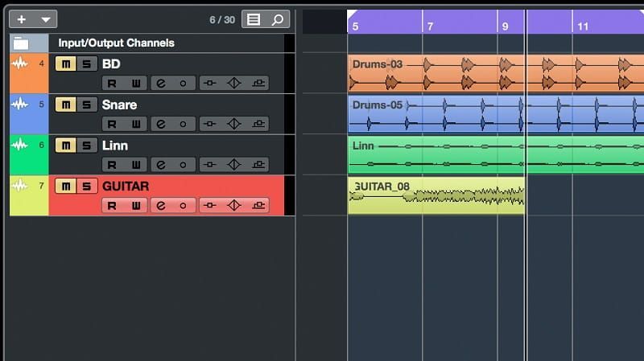This screenshot has width=644, height=361.
Task: Enable Read Automation on BD track
Action: 113,83
